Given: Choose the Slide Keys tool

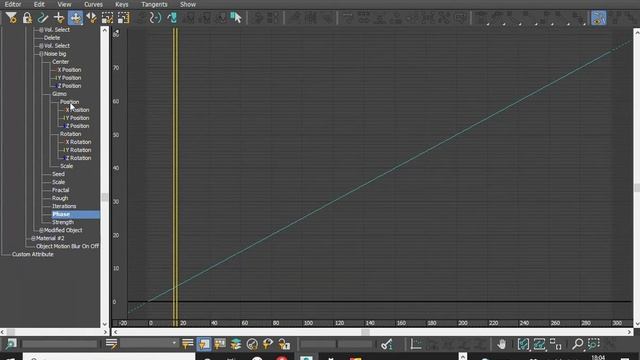Looking at the screenshot, I should coord(91,18).
